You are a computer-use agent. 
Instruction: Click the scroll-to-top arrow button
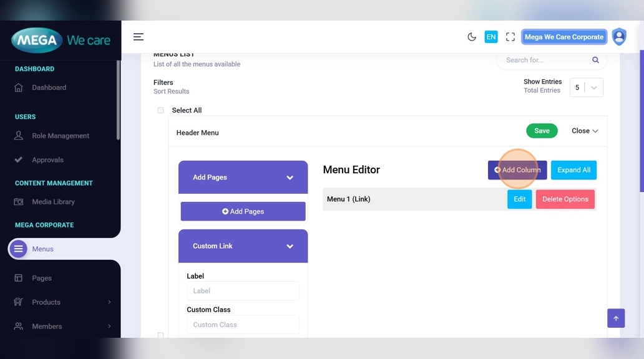[615, 318]
